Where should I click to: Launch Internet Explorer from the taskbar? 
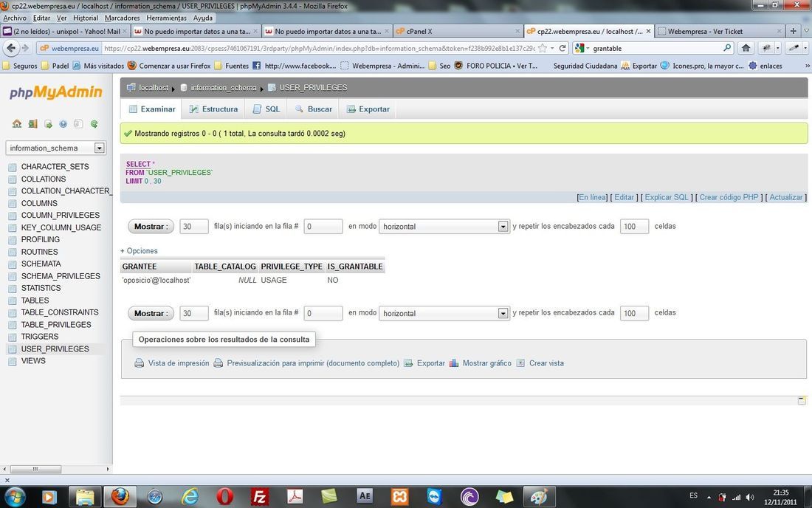(190, 497)
